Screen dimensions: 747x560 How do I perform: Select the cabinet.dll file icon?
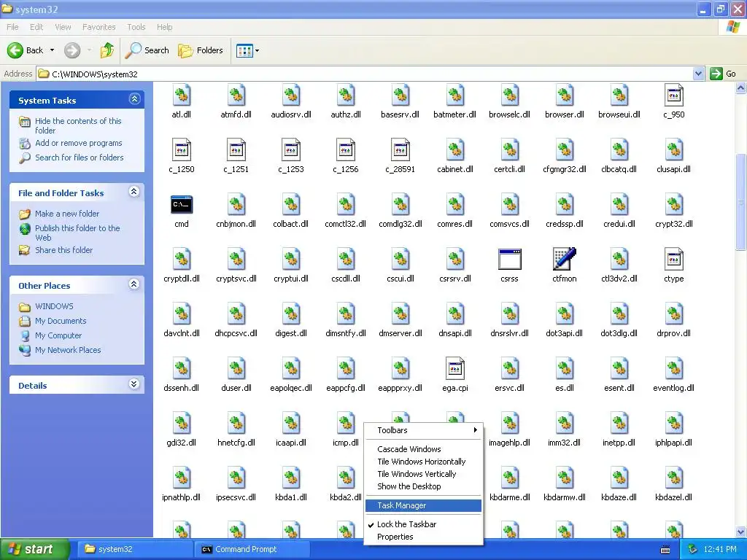[x=455, y=150]
